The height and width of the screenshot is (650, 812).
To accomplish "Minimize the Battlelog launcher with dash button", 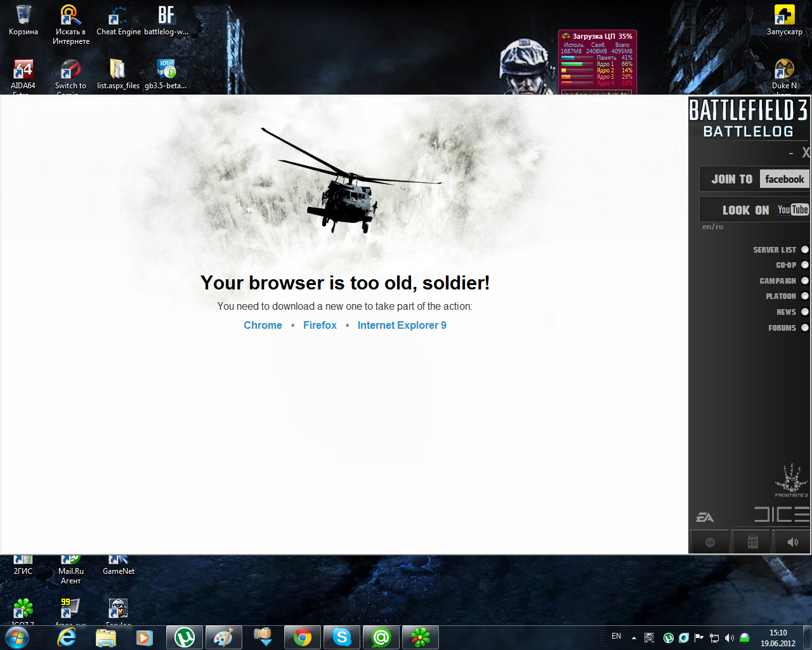I will coord(791,153).
